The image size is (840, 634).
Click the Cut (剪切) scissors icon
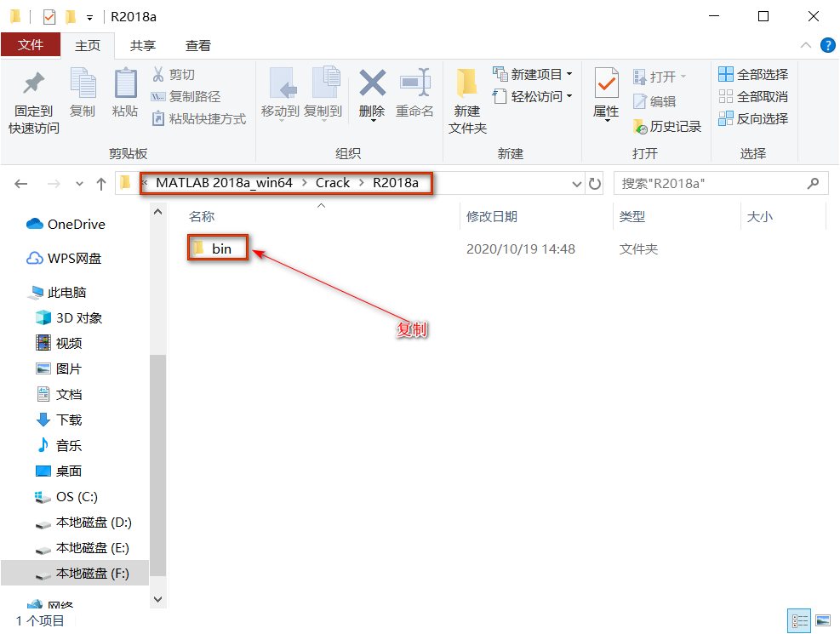[x=158, y=74]
